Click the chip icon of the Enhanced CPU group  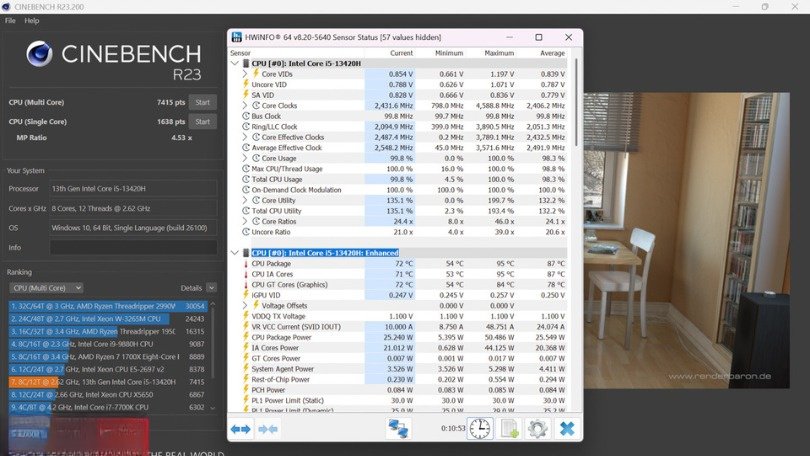(246, 253)
